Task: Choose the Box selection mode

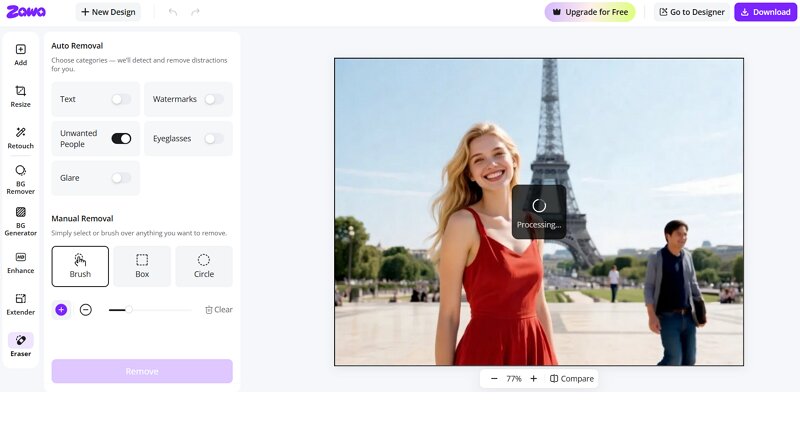Action: click(142, 266)
